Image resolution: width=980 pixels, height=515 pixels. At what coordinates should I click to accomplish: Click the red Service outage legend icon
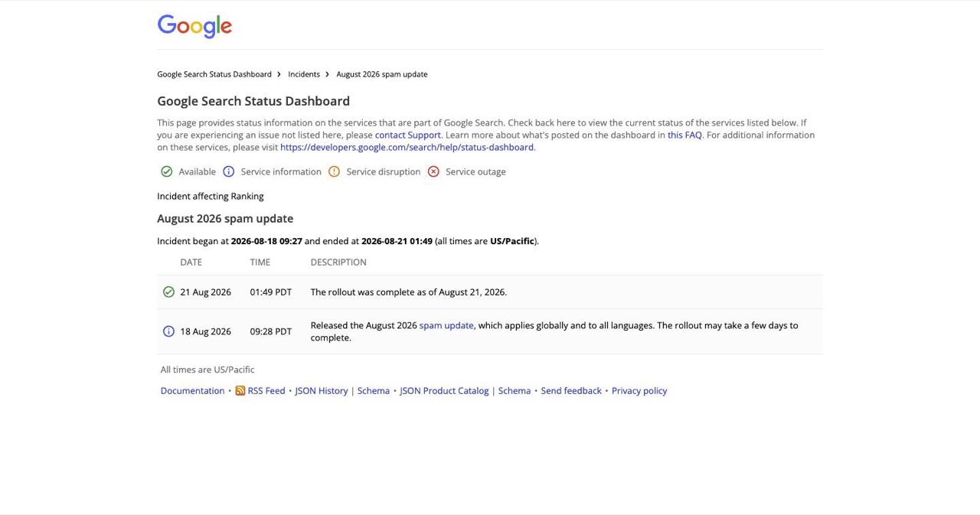point(433,171)
